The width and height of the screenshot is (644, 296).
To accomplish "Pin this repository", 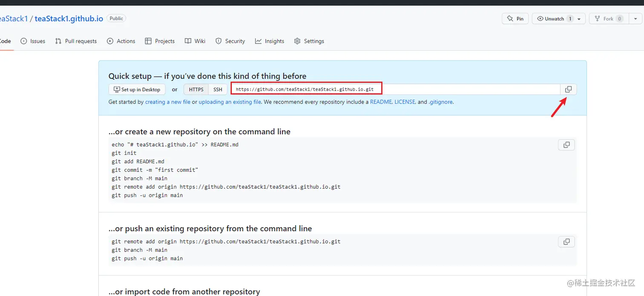I will 515,19.
